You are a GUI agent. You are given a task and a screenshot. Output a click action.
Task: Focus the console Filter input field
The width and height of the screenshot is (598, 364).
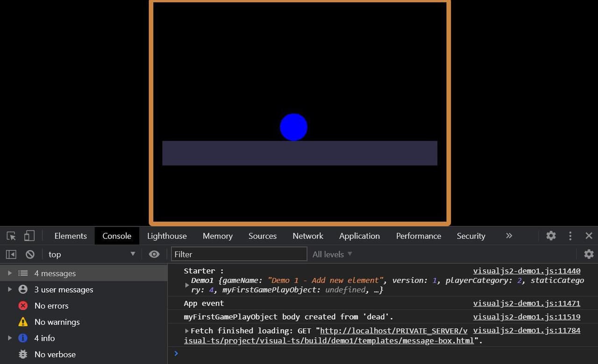point(239,254)
